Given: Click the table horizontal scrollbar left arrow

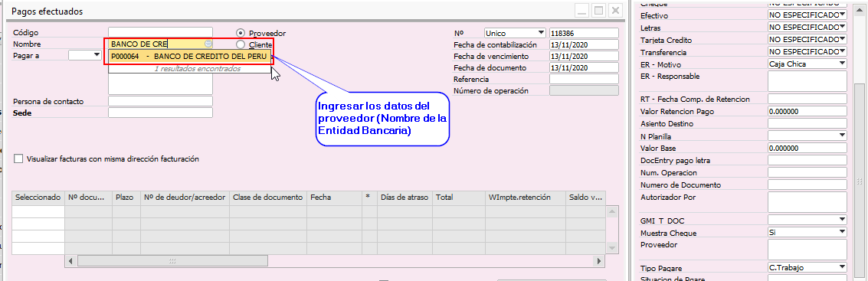Looking at the screenshot, I should 71,260.
